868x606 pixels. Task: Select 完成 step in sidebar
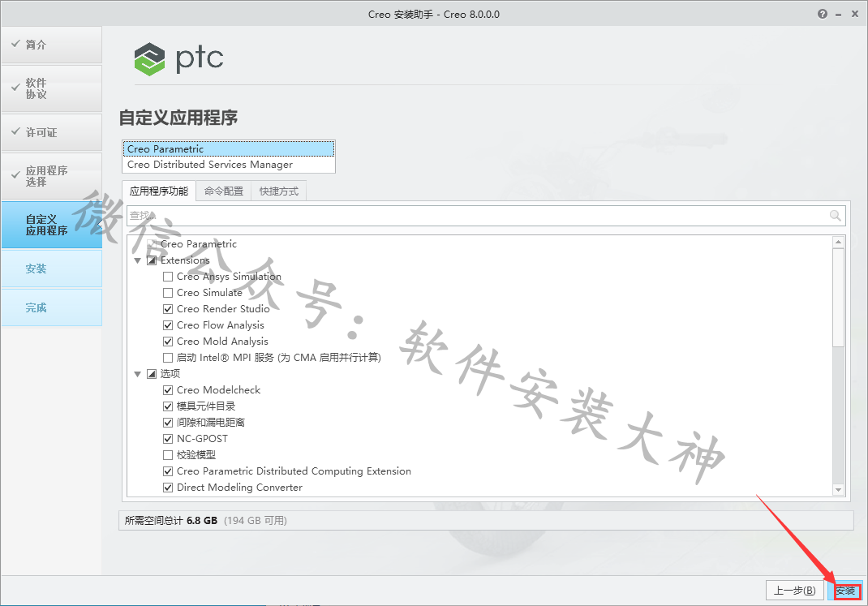click(x=51, y=307)
